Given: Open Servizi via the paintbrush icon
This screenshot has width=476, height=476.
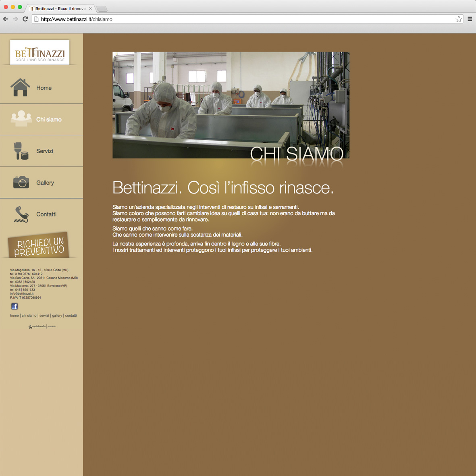Looking at the screenshot, I should [x=21, y=151].
